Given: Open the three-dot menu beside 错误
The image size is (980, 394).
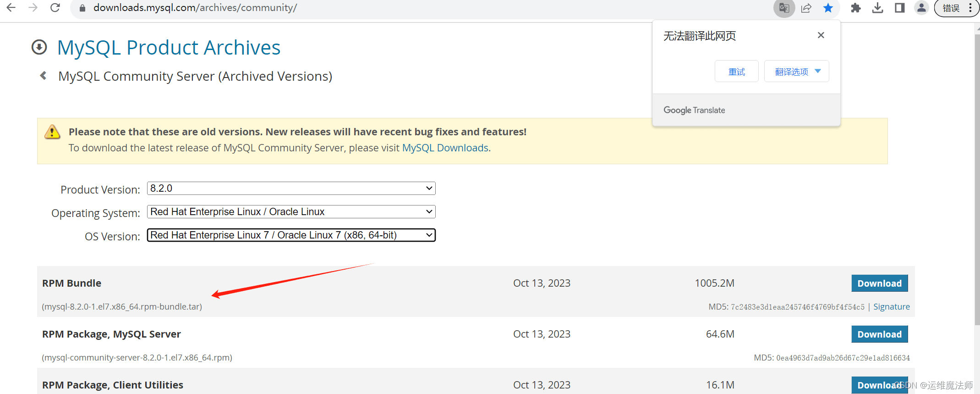Looking at the screenshot, I should [x=970, y=8].
